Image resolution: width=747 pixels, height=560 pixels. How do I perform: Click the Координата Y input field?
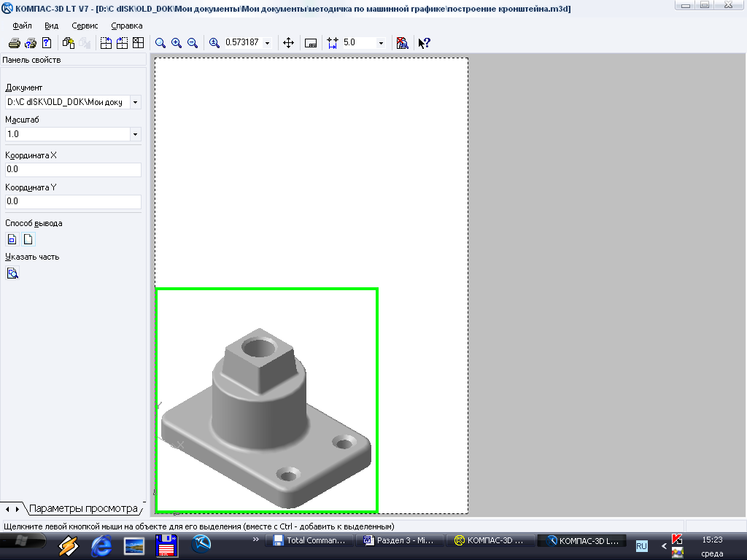click(x=74, y=201)
